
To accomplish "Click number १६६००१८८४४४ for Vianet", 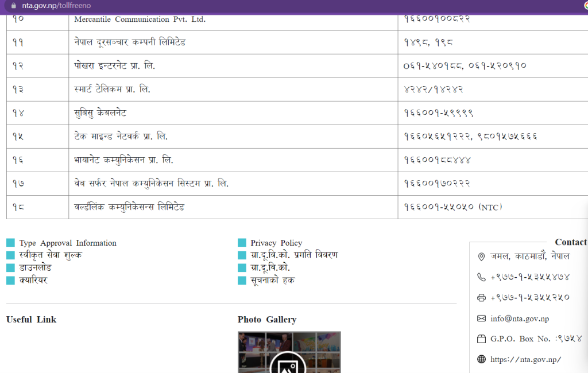I will [437, 160].
